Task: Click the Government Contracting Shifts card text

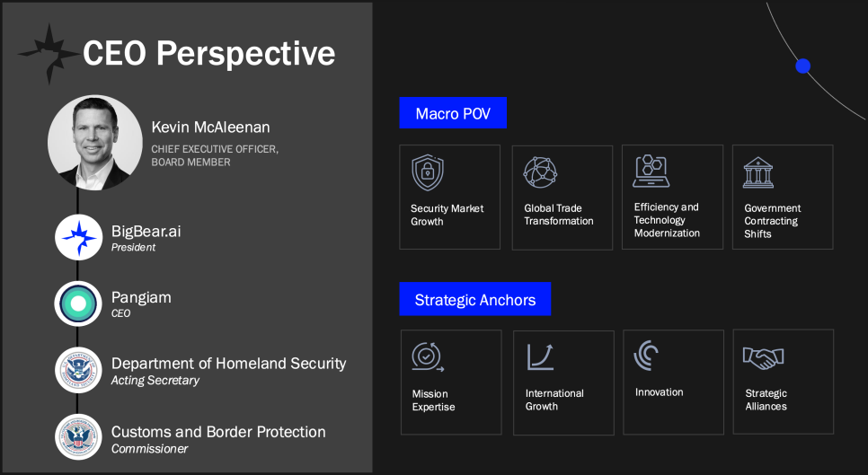Action: pos(772,221)
